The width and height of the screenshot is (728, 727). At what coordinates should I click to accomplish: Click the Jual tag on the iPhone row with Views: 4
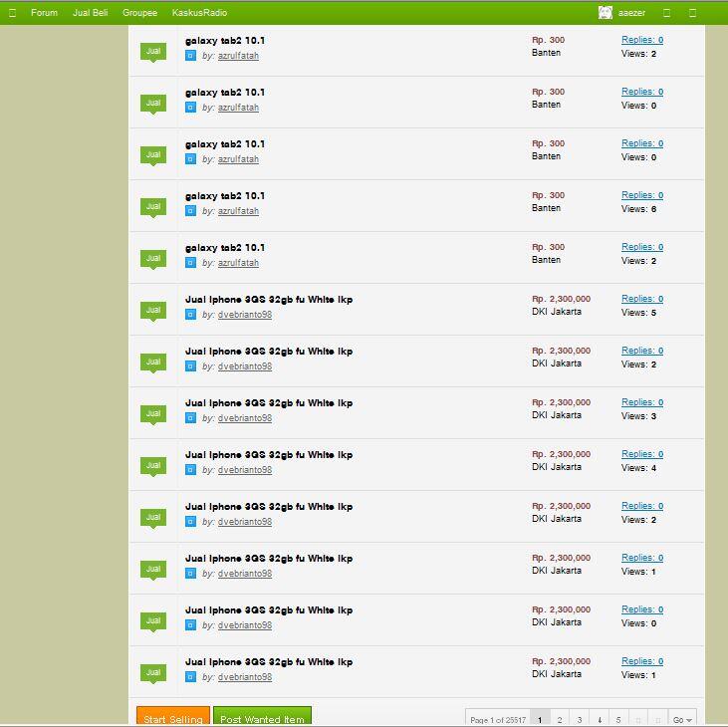(153, 466)
